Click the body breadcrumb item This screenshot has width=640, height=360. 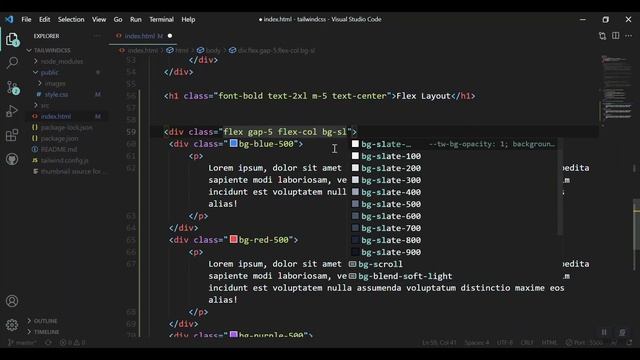pos(209,50)
